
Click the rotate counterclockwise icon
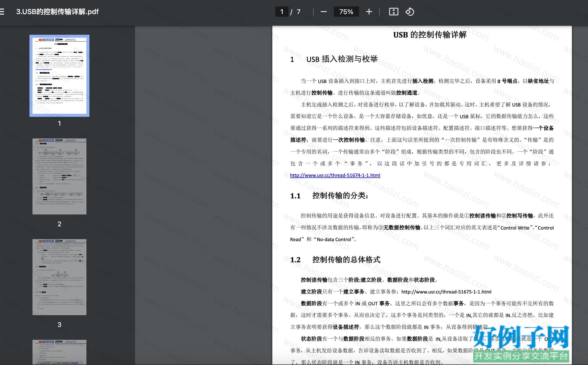(x=410, y=12)
